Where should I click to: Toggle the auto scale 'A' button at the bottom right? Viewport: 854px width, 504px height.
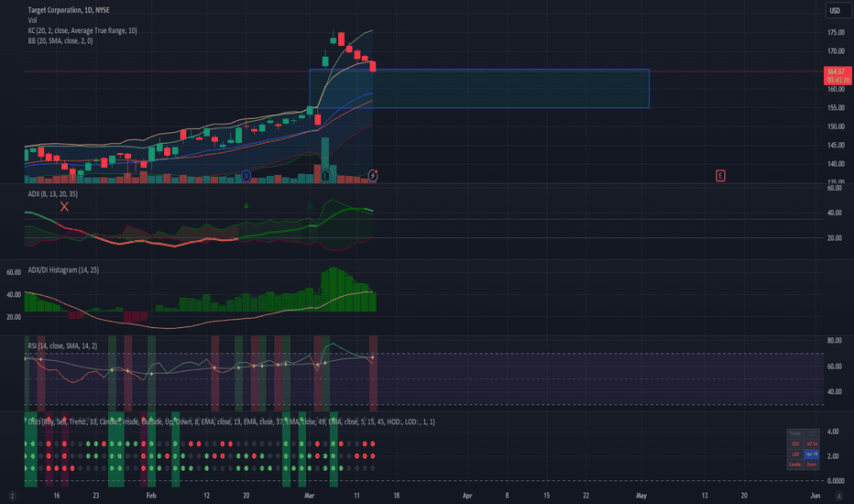[838, 496]
